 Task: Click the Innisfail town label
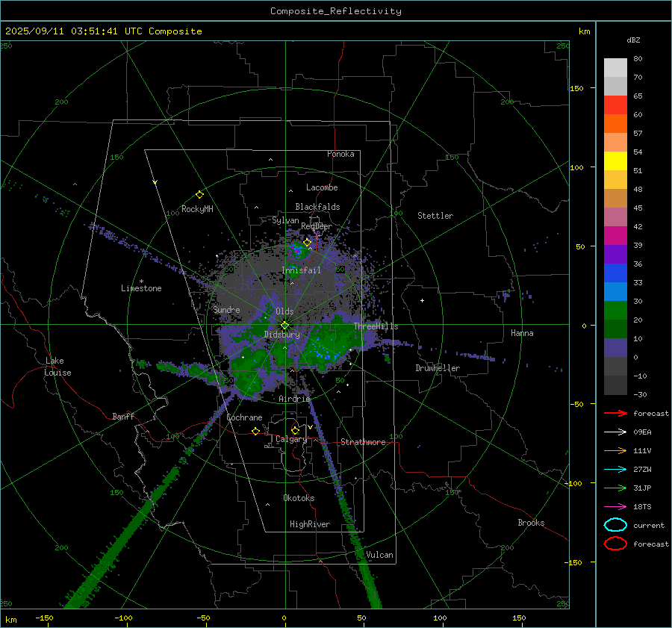coord(301,270)
